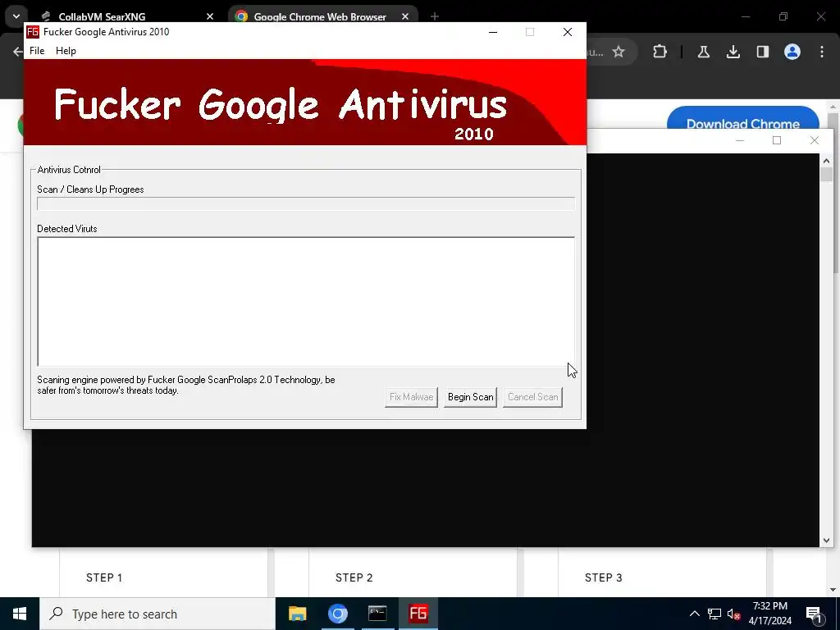Open Chrome three-dot menu
The width and height of the screenshot is (840, 630).
(822, 52)
